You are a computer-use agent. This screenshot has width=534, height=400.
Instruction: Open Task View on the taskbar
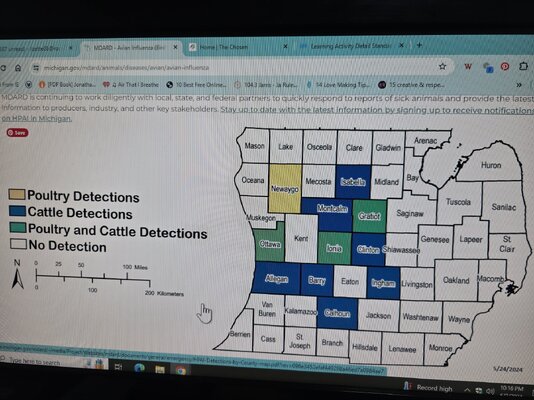point(119,367)
